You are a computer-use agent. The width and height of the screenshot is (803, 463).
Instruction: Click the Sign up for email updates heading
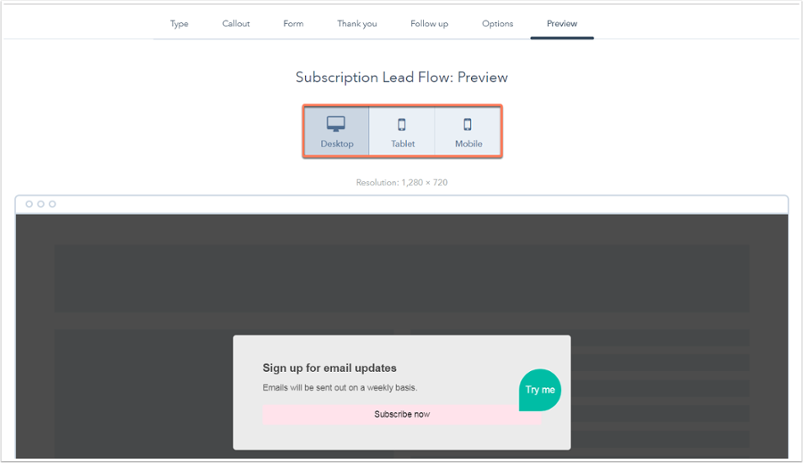[329, 368]
